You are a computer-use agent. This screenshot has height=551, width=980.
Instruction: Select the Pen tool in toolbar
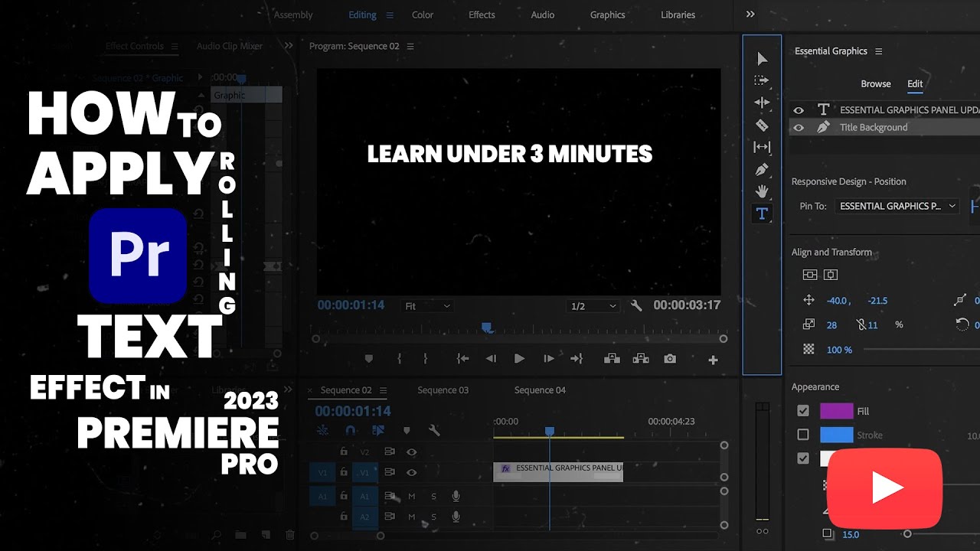(762, 169)
